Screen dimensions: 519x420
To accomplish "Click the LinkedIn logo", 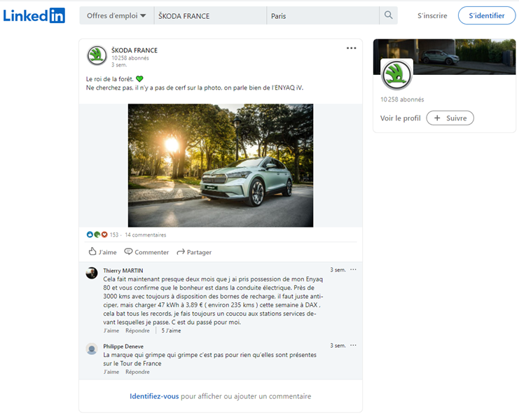I will pyautogui.click(x=34, y=15).
